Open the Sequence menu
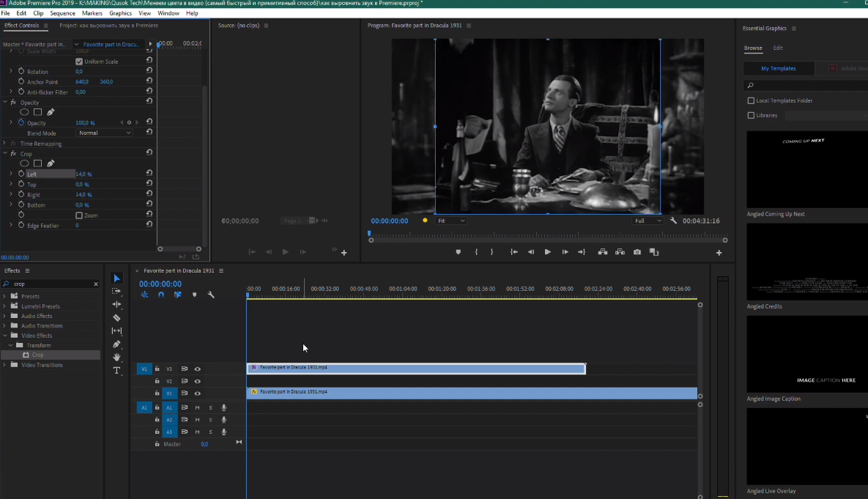 tap(62, 13)
